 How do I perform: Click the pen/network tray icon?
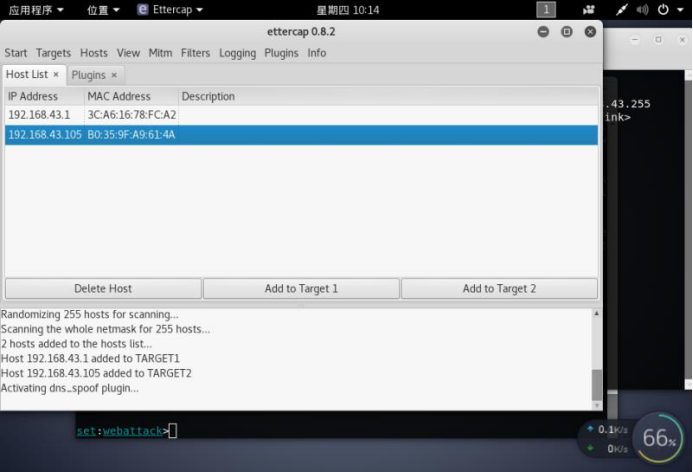[x=621, y=10]
